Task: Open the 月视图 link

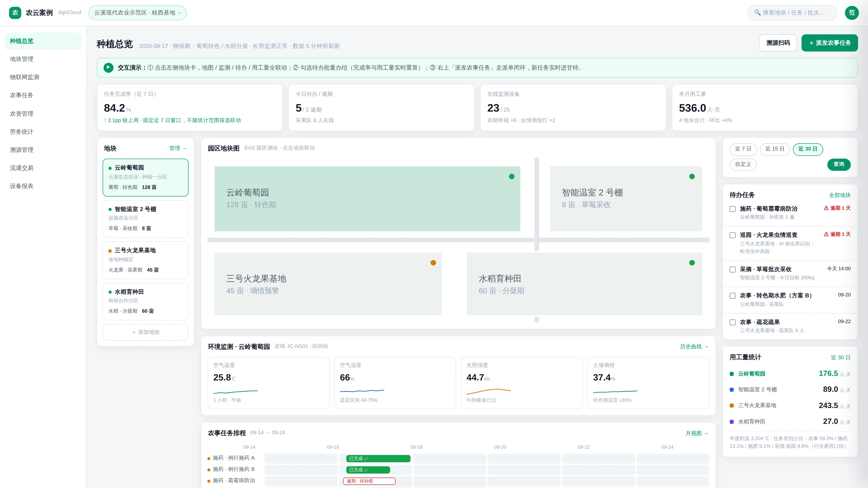Action: (x=697, y=434)
